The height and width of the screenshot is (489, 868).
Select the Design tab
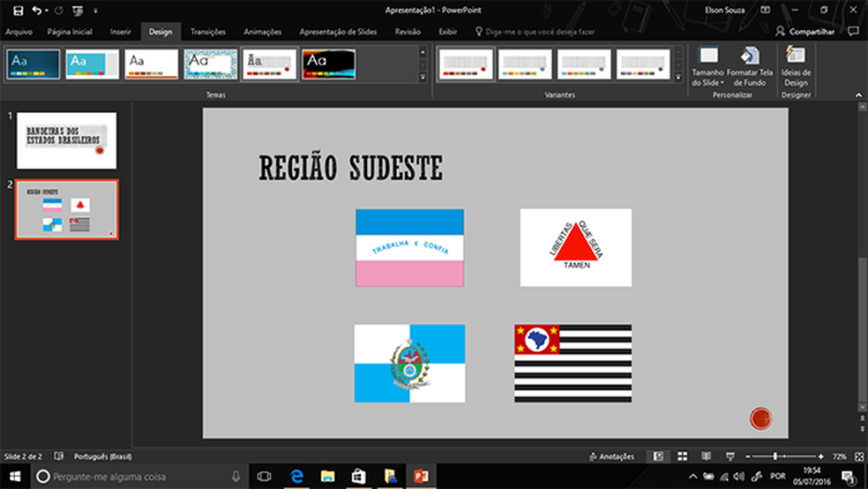click(x=161, y=32)
